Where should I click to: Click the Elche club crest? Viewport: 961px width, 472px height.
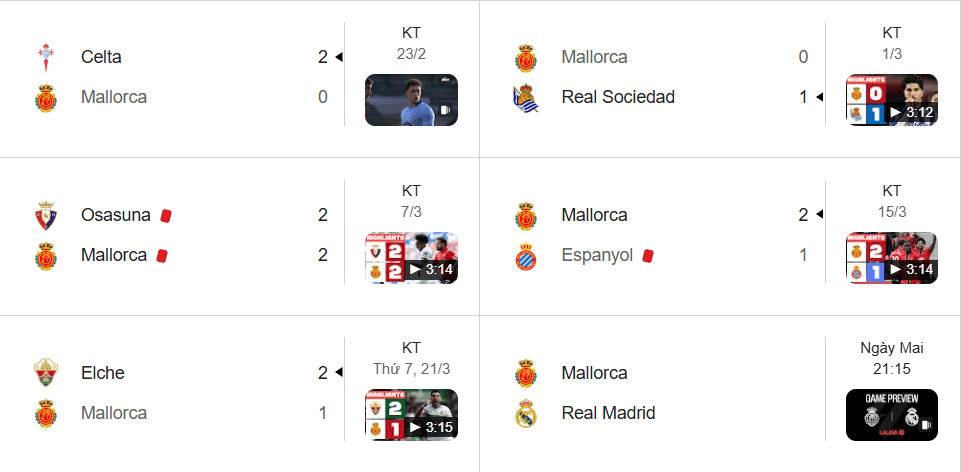(x=45, y=373)
